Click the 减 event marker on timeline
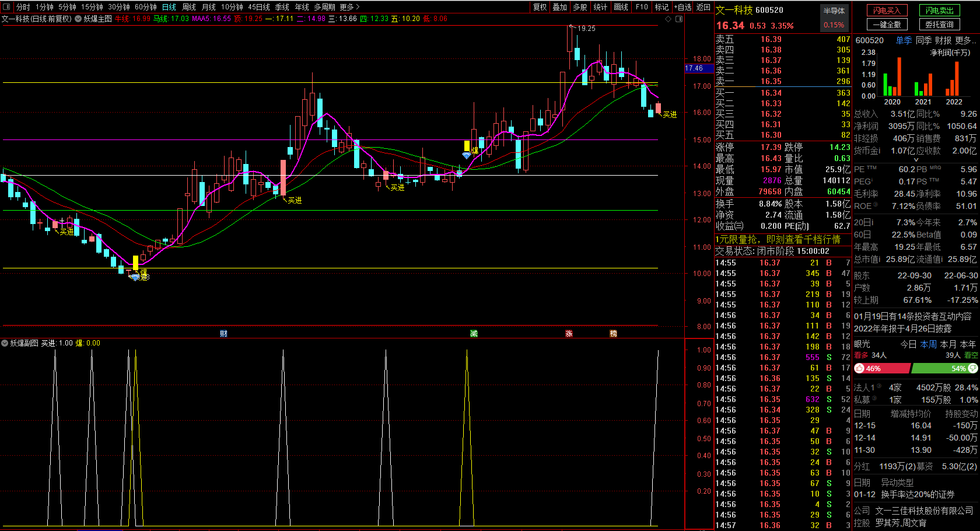 pyautogui.click(x=474, y=333)
